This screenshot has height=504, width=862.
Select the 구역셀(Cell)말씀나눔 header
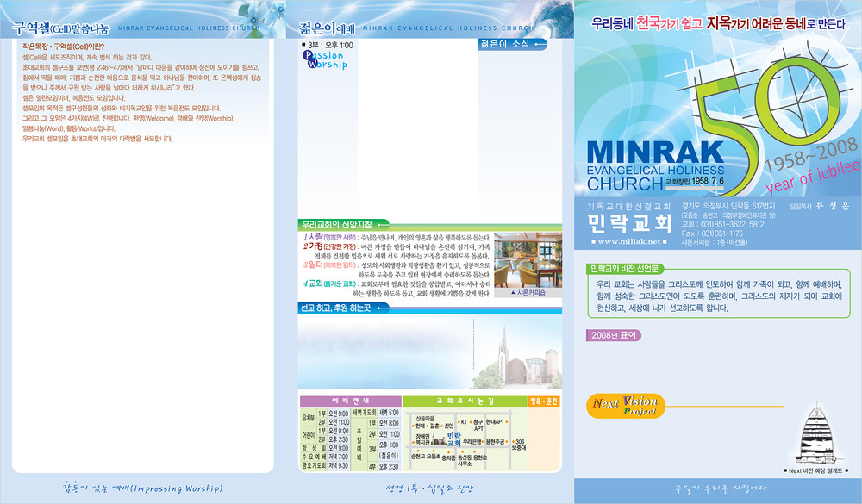point(61,27)
